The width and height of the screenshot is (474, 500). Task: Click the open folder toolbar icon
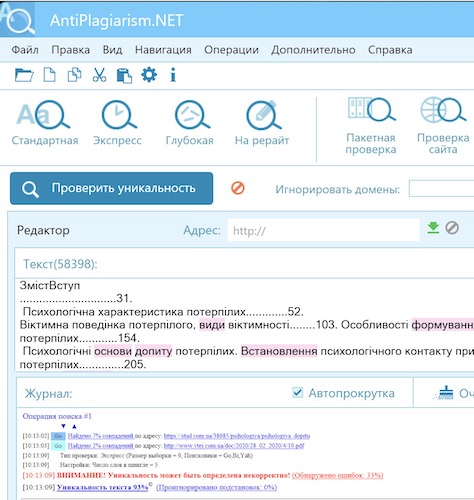coord(24,75)
